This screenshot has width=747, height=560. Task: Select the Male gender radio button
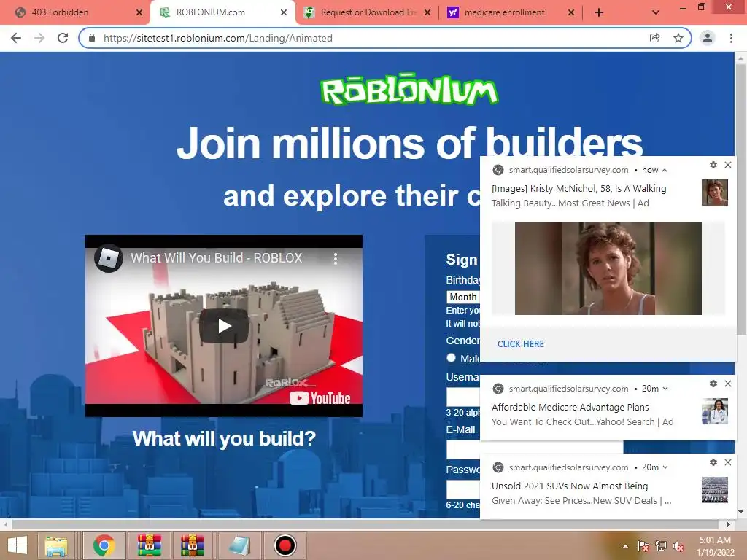451,357
